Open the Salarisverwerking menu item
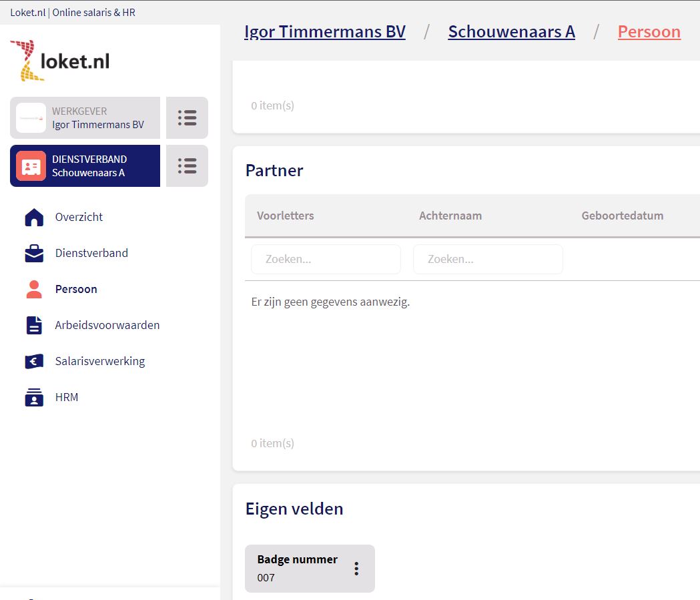Screen dimensions: 700x600 pyautogui.click(x=99, y=362)
